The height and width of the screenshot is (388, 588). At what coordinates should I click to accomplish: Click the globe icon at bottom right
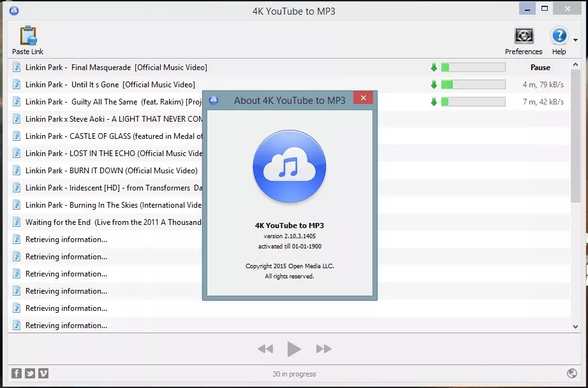[572, 373]
